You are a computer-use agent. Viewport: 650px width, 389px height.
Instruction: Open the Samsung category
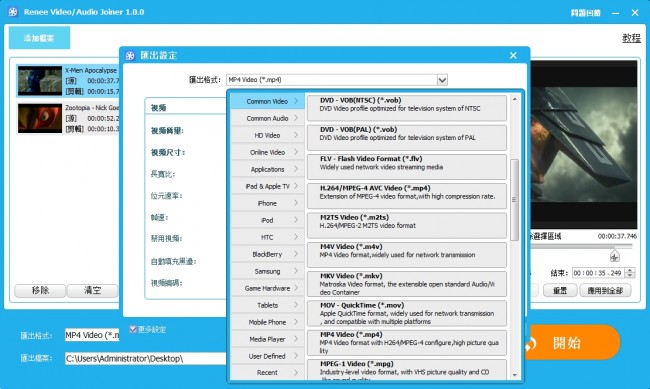(x=267, y=271)
